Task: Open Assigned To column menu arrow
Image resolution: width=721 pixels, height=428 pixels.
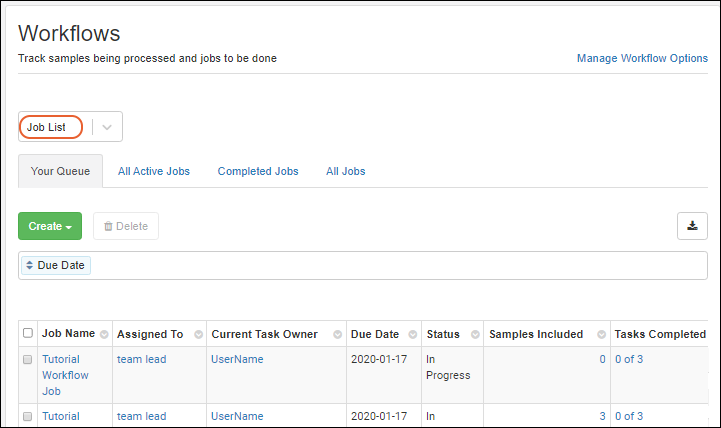Action: pos(198,334)
